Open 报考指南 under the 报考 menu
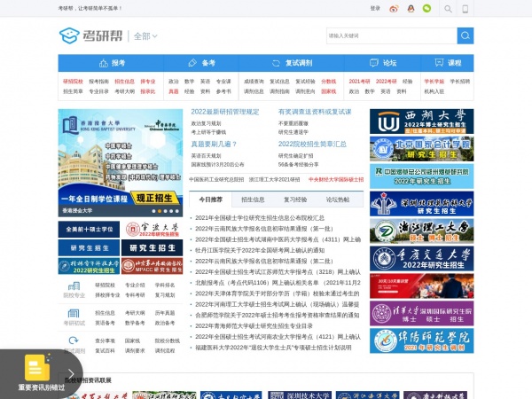This screenshot has height=399, width=532. pyautogui.click(x=98, y=82)
